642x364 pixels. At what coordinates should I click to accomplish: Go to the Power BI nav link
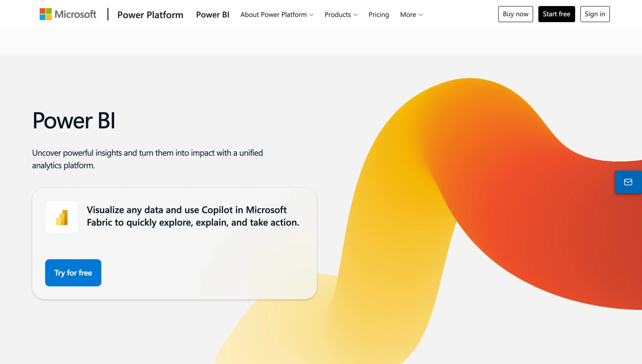coord(213,15)
